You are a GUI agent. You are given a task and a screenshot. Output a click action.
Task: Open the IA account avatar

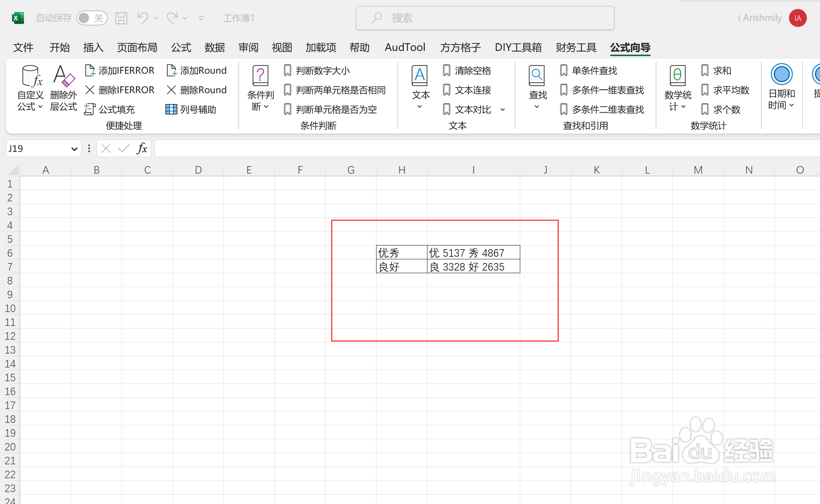click(x=798, y=18)
